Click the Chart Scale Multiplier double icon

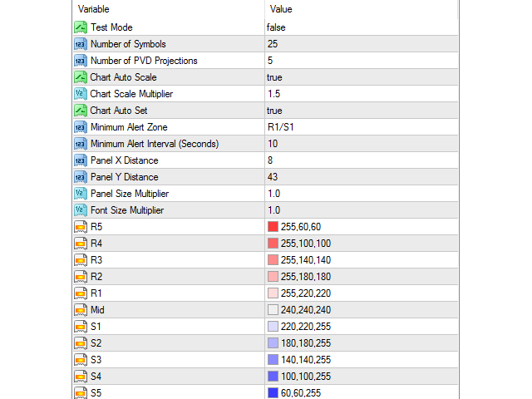coord(81,94)
